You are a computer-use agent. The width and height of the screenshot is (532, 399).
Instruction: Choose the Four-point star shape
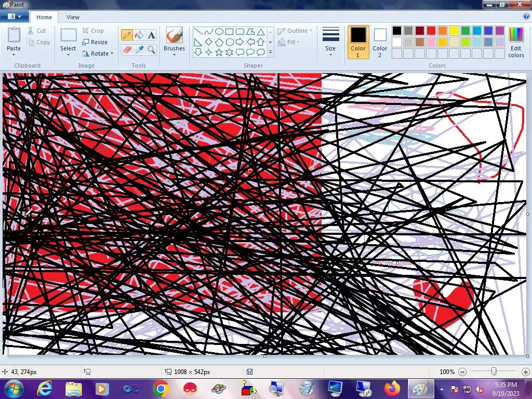[209, 52]
